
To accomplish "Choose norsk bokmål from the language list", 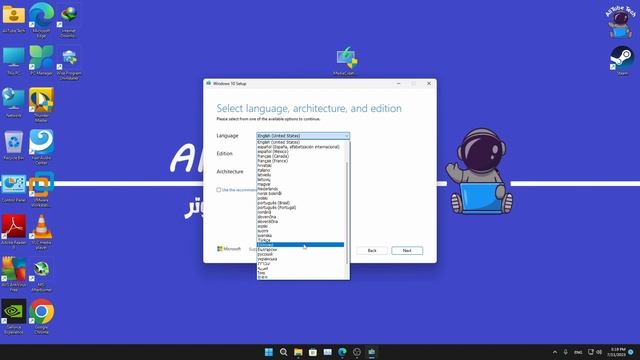I will (301, 193).
